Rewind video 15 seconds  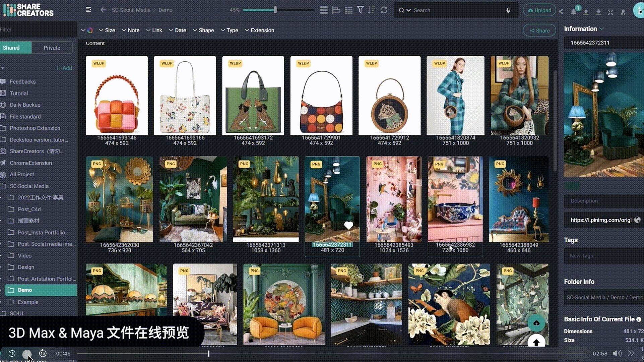[x=12, y=353]
